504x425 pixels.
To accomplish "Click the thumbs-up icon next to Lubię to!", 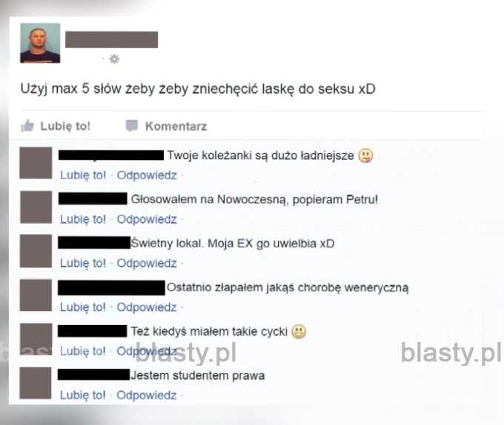I will click(27, 126).
